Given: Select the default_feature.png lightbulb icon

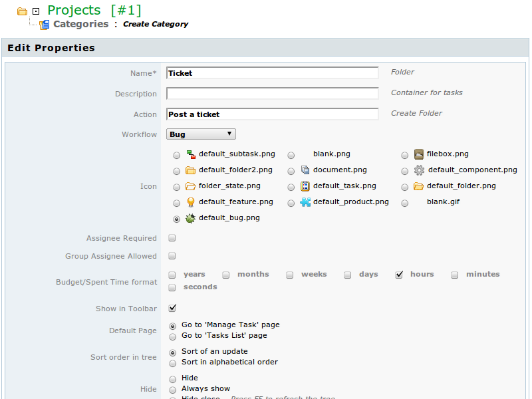Looking at the screenshot, I should tap(191, 202).
